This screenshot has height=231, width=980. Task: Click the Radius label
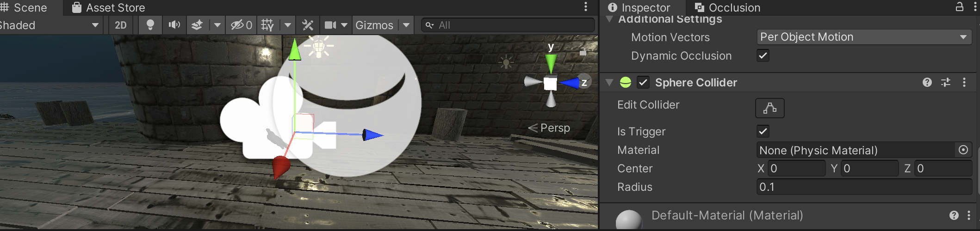(x=635, y=187)
